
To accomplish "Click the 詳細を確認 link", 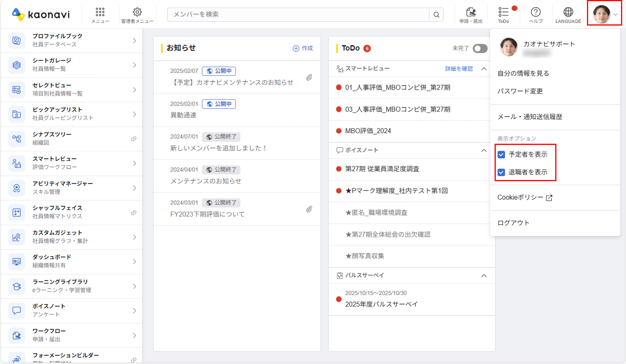I will click(459, 69).
